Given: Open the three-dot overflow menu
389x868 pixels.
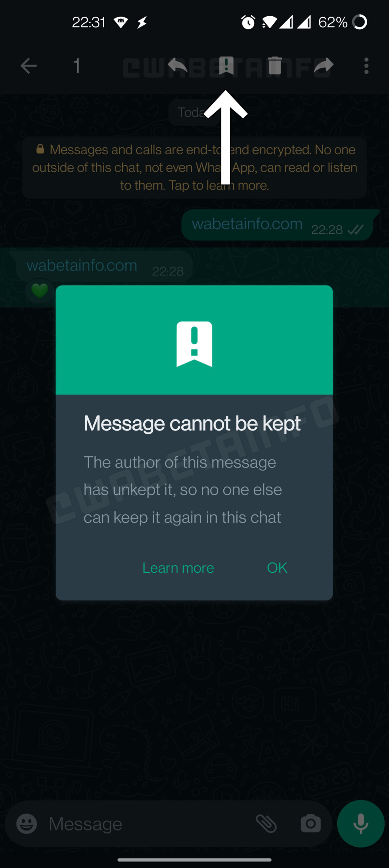Looking at the screenshot, I should click(366, 65).
